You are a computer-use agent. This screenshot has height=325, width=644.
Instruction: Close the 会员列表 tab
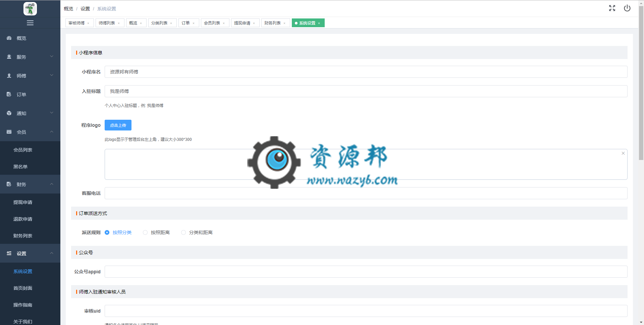click(x=224, y=23)
